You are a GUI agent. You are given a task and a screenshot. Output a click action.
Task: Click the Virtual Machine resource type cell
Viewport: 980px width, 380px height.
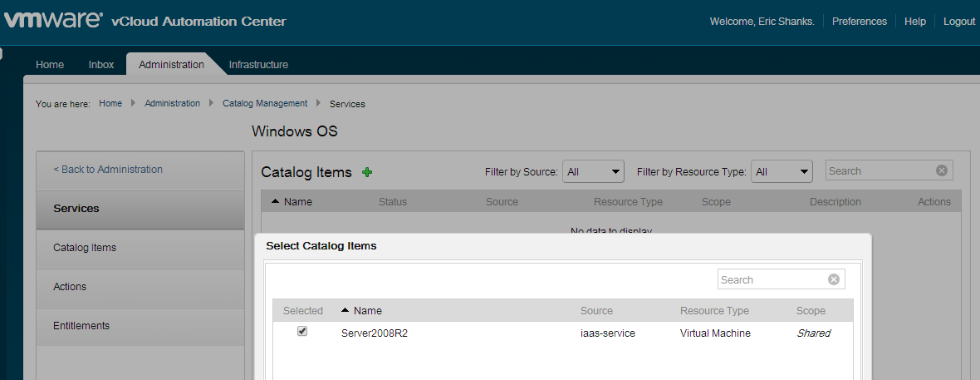pos(715,333)
